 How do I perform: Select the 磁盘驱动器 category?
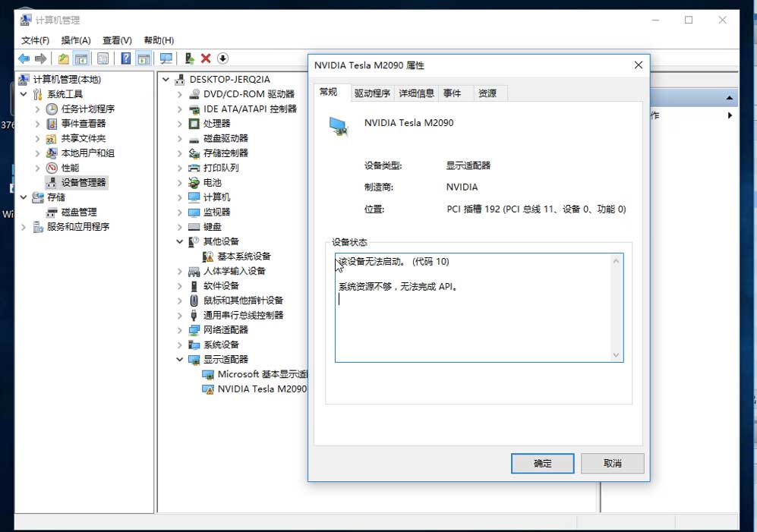226,139
